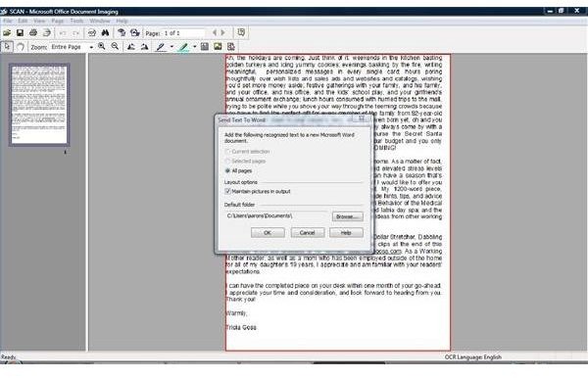Image resolution: width=588 pixels, height=378 pixels.
Task: Select the All pages radio button
Action: point(227,170)
